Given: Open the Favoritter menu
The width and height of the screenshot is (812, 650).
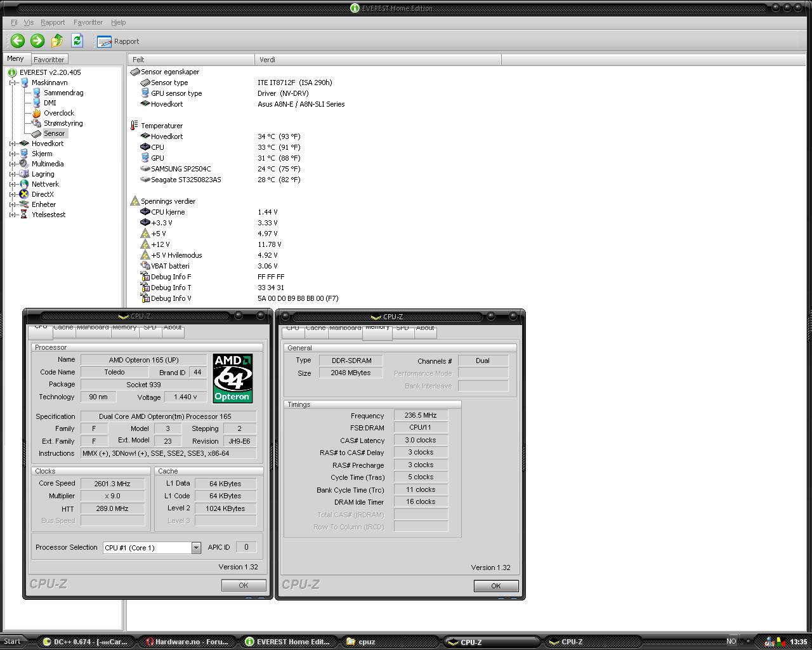Looking at the screenshot, I should point(88,22).
